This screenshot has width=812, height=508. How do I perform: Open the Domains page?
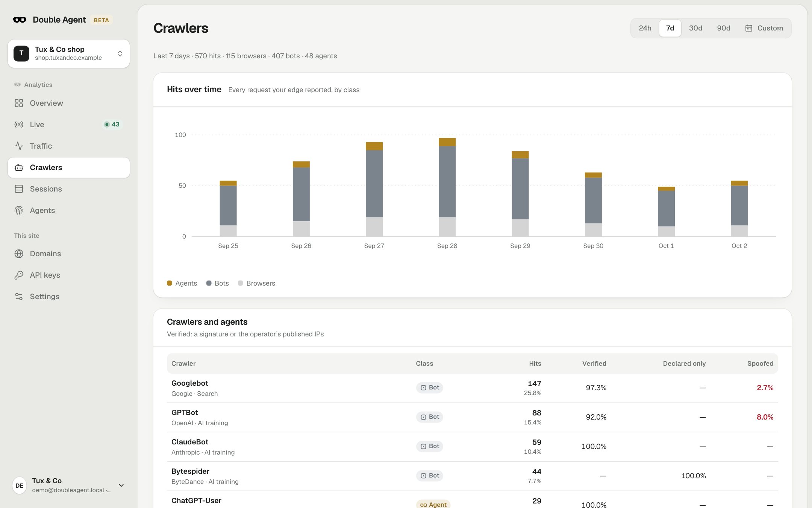coord(69,254)
